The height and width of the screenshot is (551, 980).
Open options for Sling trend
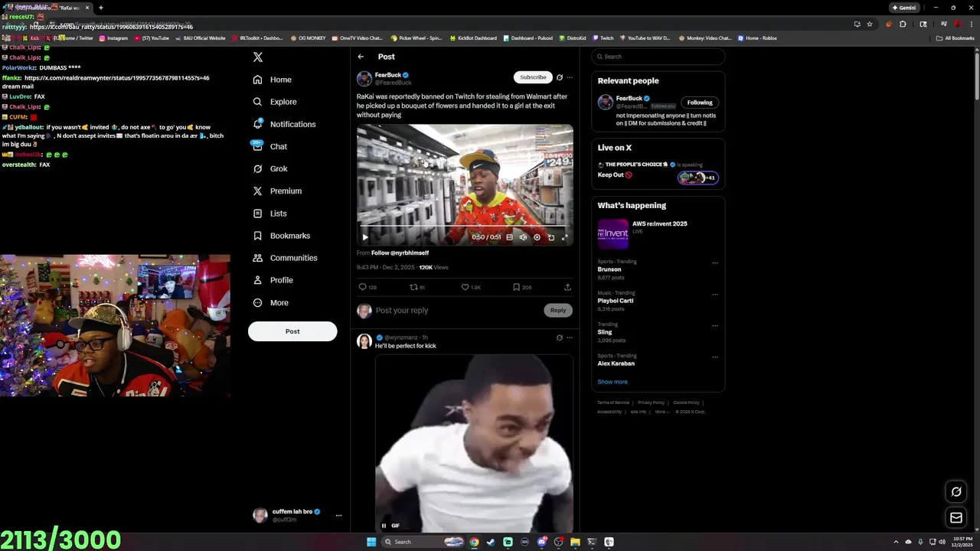[x=715, y=326]
